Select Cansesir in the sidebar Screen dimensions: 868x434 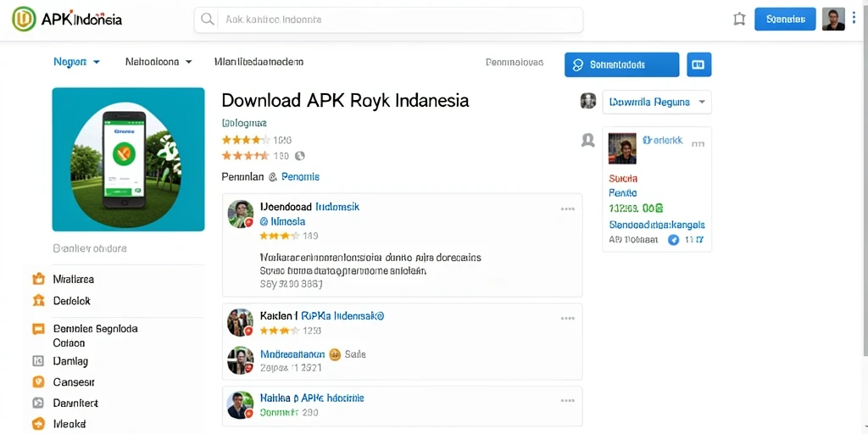pos(74,382)
